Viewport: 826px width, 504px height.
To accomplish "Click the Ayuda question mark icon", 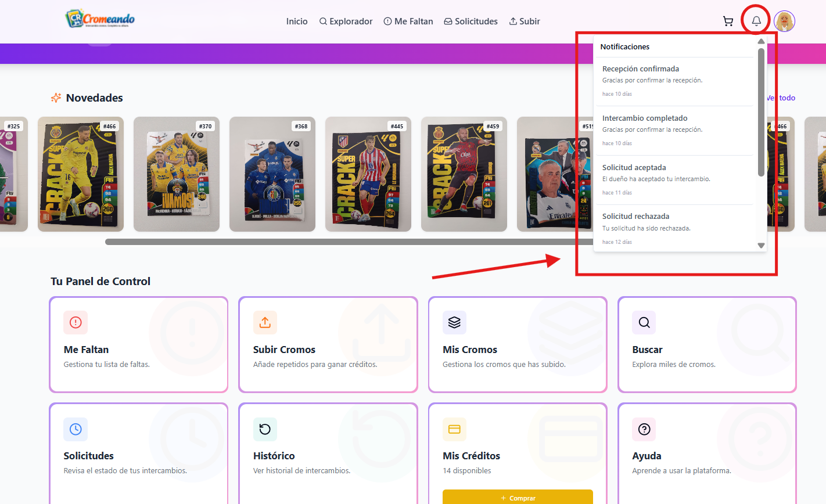I will coord(644,430).
